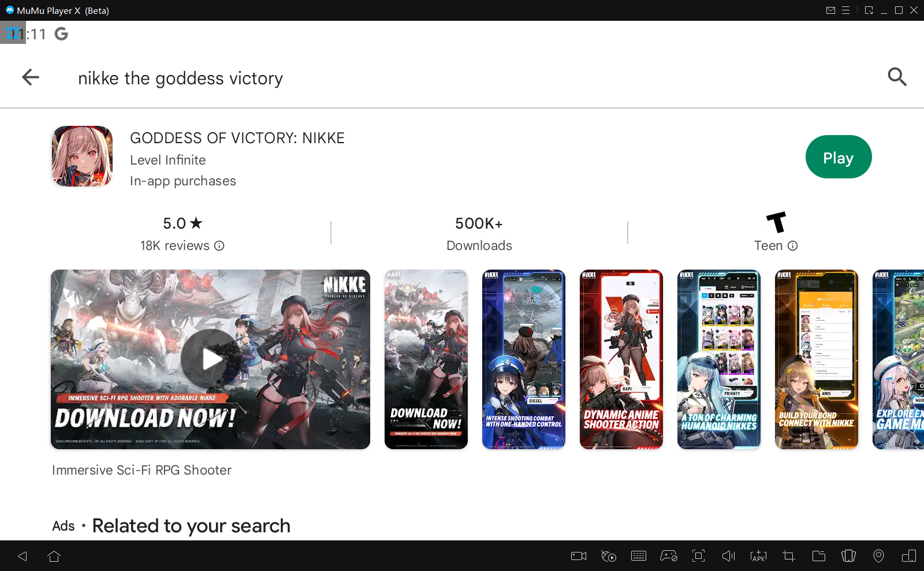
Task: Open the keyboard mapping tool
Action: click(x=639, y=556)
